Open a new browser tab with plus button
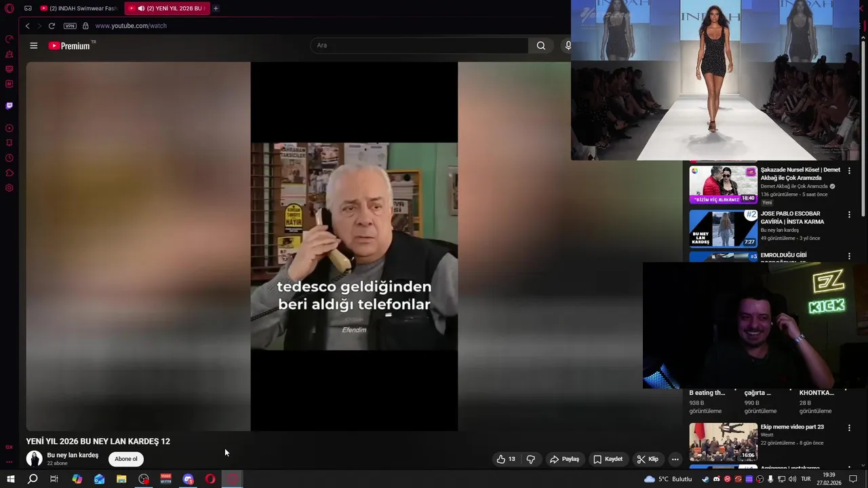Image resolution: width=868 pixels, height=488 pixels. pos(216,8)
